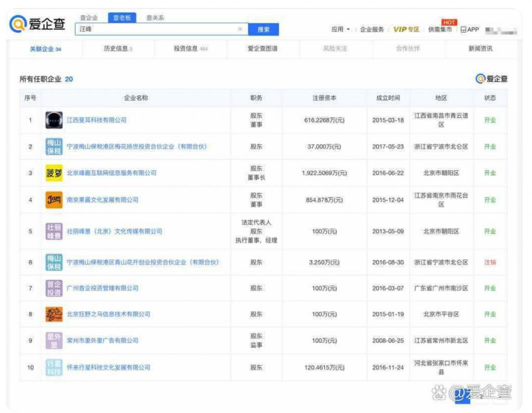This screenshot has height=413, width=532.
Task: Clear the search box with the X icon
Action: 240,30
